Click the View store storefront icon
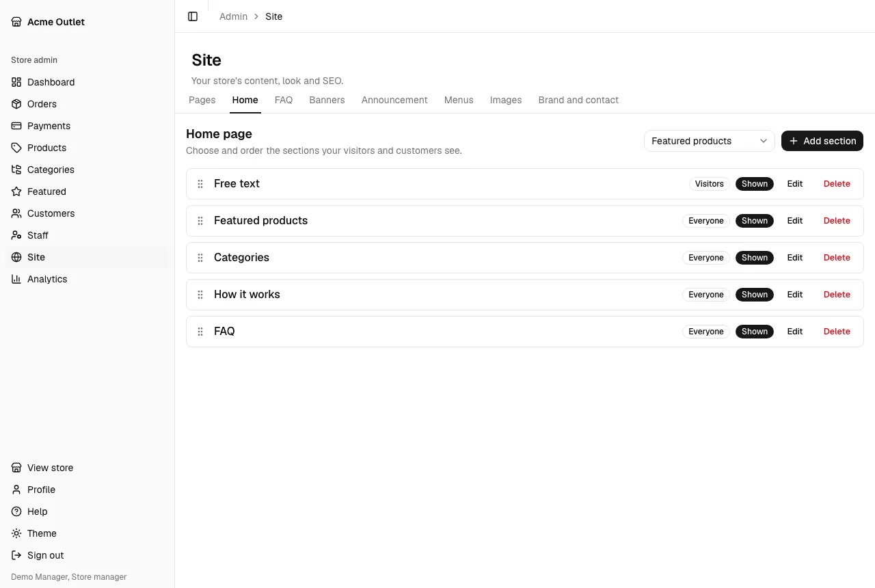Screen dimensions: 875x588 16,468
